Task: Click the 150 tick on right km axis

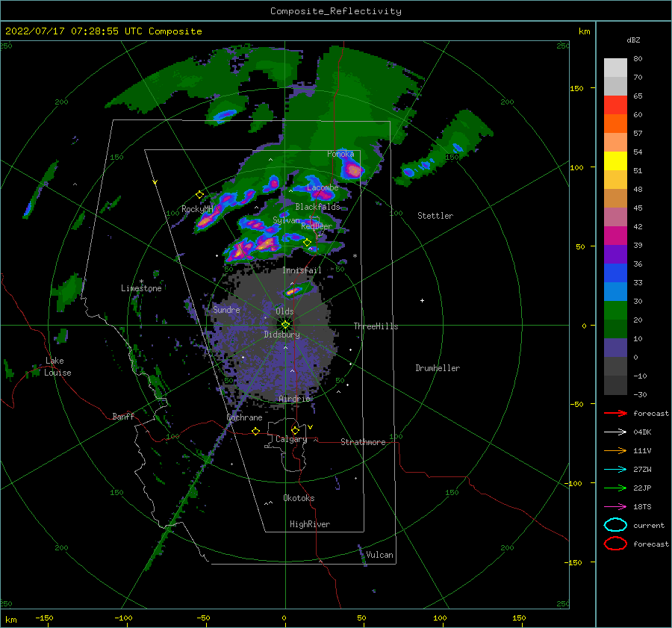Action: pos(576,88)
